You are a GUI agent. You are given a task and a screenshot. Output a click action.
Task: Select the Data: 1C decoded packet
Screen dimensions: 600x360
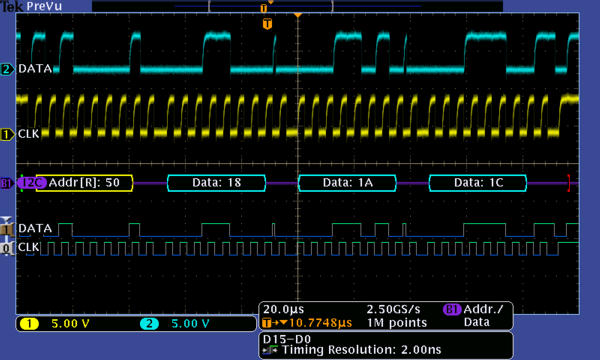tap(478, 183)
